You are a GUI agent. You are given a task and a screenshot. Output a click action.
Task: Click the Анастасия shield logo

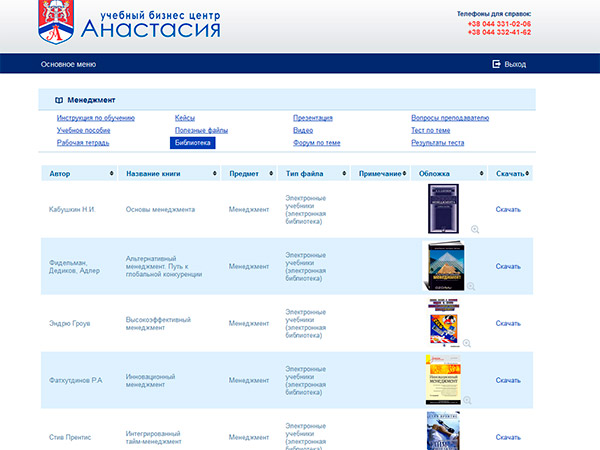coord(56,22)
